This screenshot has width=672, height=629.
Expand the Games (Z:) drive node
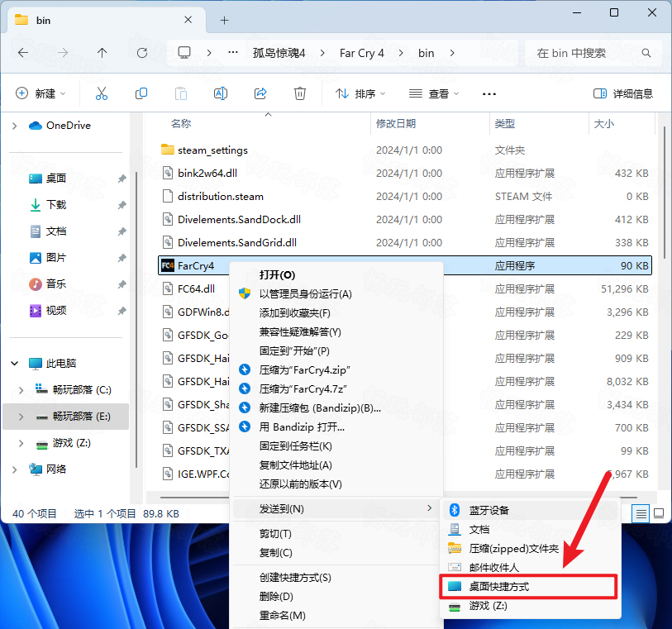pos(21,443)
